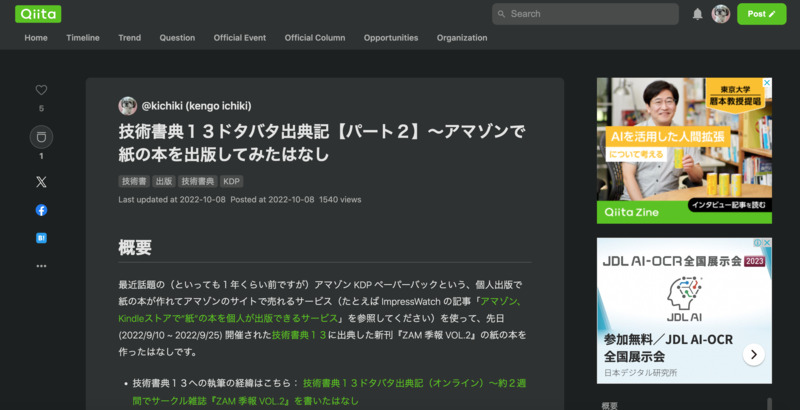Jump to 概要 in sidebar contents
800x410 pixels.
point(610,406)
